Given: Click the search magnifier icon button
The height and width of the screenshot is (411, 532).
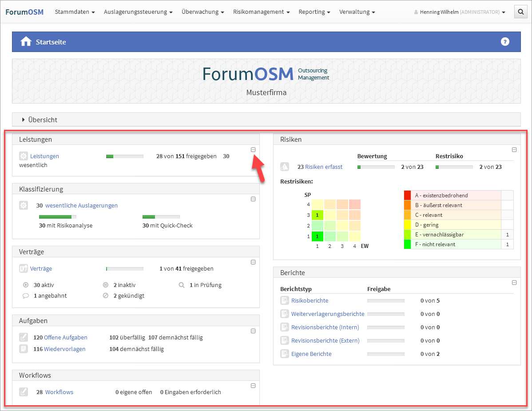Looking at the screenshot, I should tap(520, 12).
